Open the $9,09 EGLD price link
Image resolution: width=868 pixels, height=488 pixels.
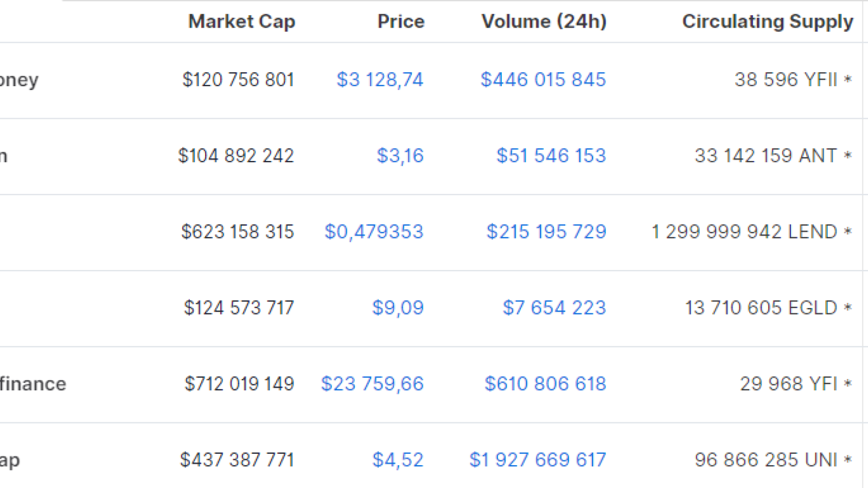click(398, 307)
